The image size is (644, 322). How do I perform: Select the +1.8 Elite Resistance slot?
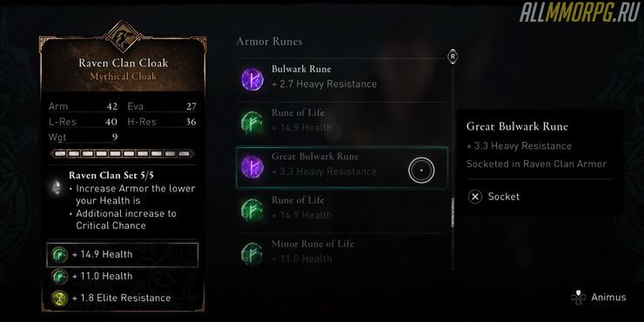(x=123, y=298)
